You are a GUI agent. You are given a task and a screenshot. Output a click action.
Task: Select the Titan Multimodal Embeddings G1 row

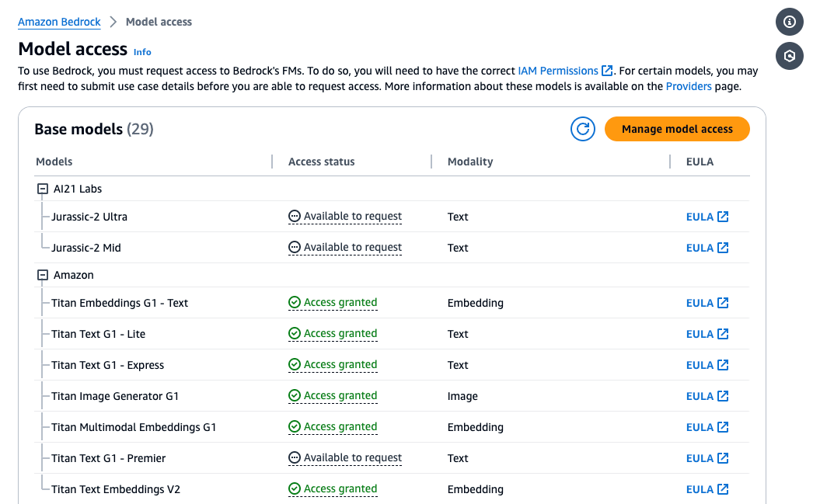(x=134, y=427)
